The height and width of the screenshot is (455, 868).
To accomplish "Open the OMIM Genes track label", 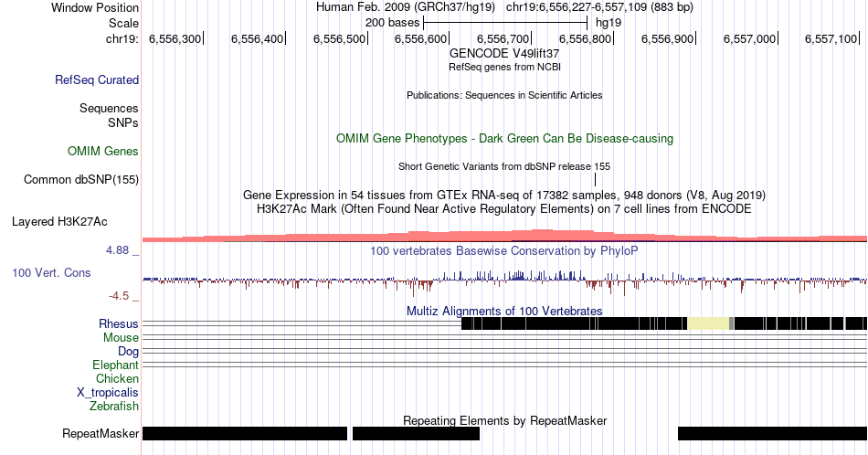I will point(103,151).
